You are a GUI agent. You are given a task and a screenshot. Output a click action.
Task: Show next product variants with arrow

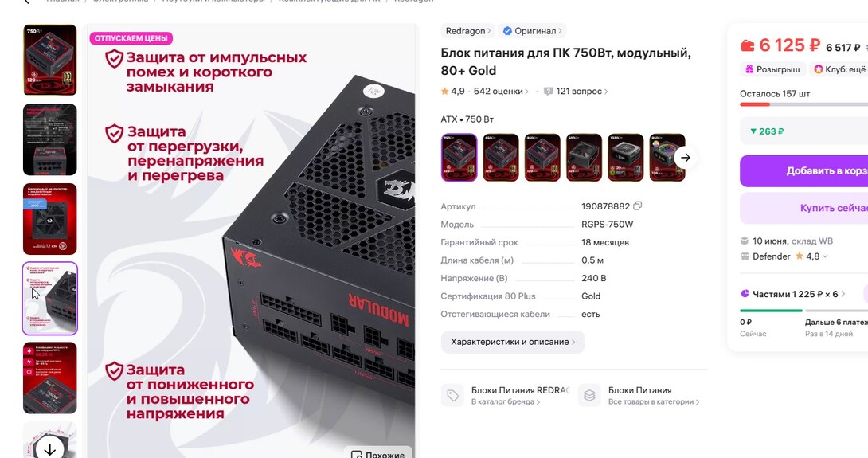[x=686, y=158]
